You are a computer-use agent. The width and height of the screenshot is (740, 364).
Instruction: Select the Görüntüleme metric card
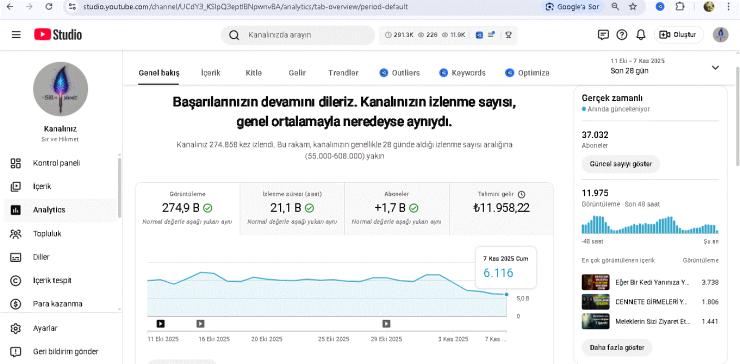[187, 209]
